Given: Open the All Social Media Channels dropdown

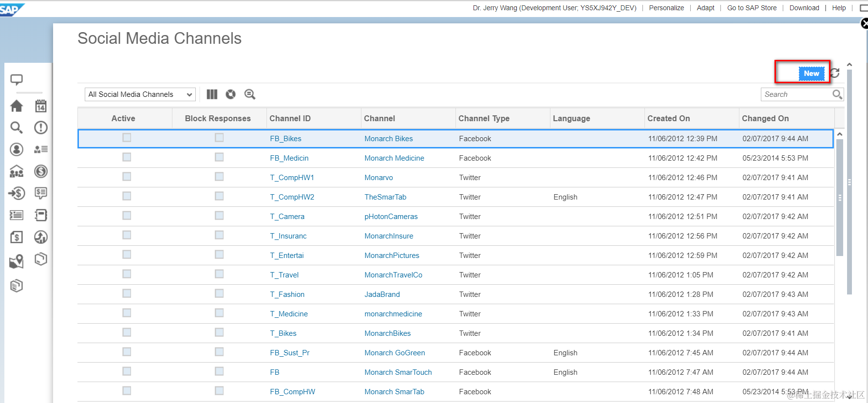Looking at the screenshot, I should [x=140, y=94].
